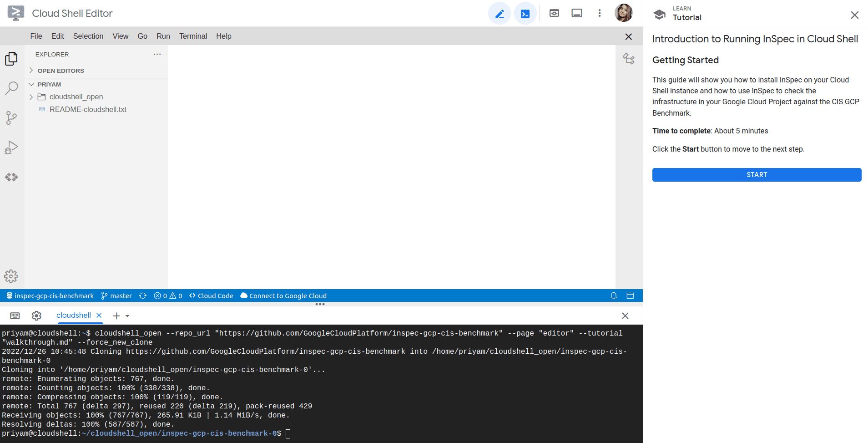Select the cloudshell terminal tab
The height and width of the screenshot is (443, 868).
pyautogui.click(x=73, y=315)
